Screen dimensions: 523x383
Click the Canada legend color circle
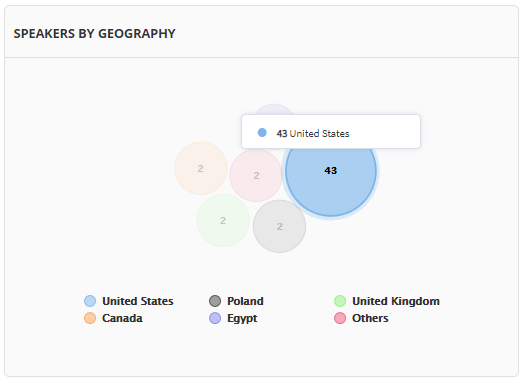(x=90, y=318)
